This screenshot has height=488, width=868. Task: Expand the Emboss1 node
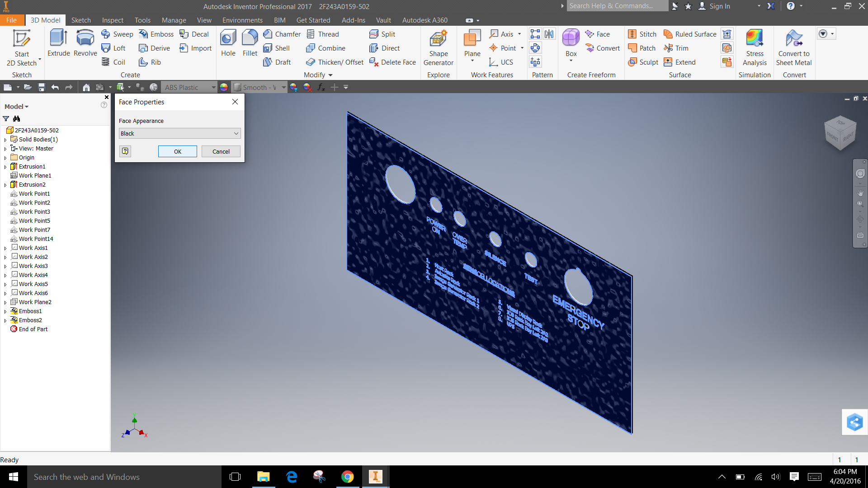[5, 311]
